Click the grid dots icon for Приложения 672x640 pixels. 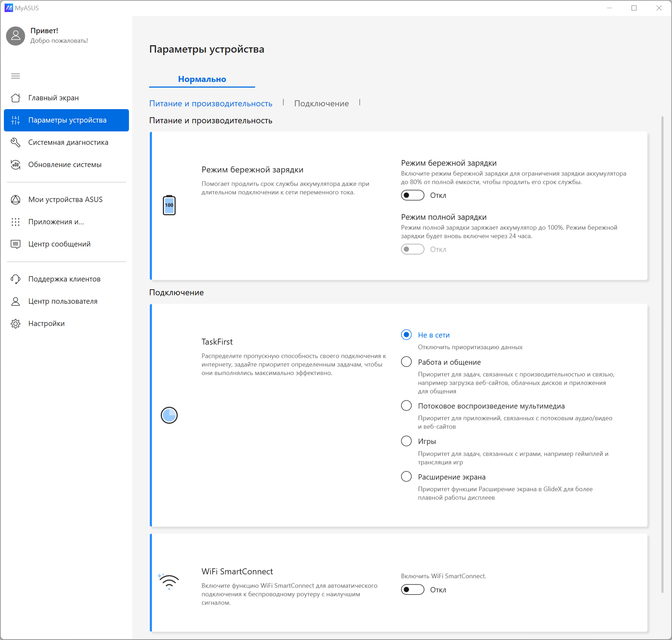pyautogui.click(x=16, y=222)
